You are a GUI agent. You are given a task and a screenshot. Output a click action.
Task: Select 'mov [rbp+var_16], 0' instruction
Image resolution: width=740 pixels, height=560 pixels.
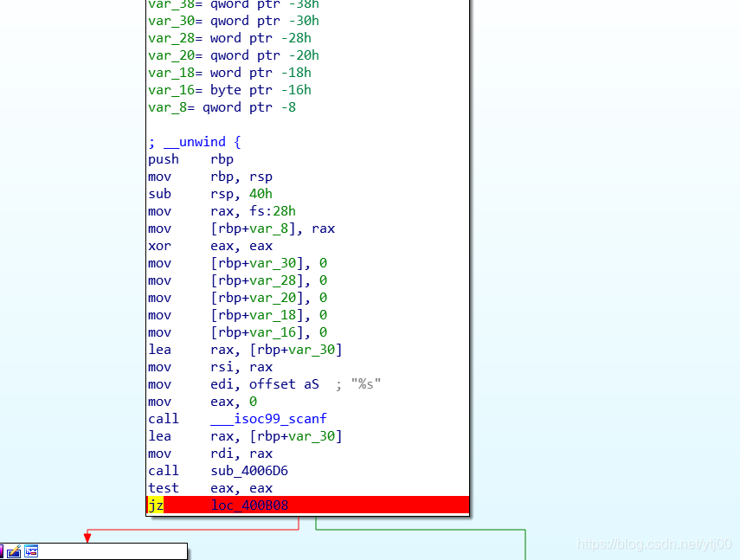tap(237, 332)
